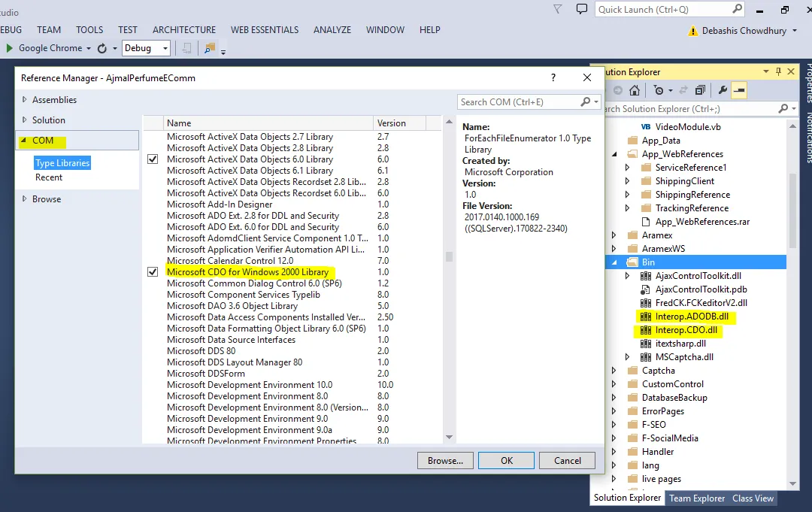The width and height of the screenshot is (812, 512).
Task: Select the App_WebReferences.rar file icon
Action: (646, 222)
